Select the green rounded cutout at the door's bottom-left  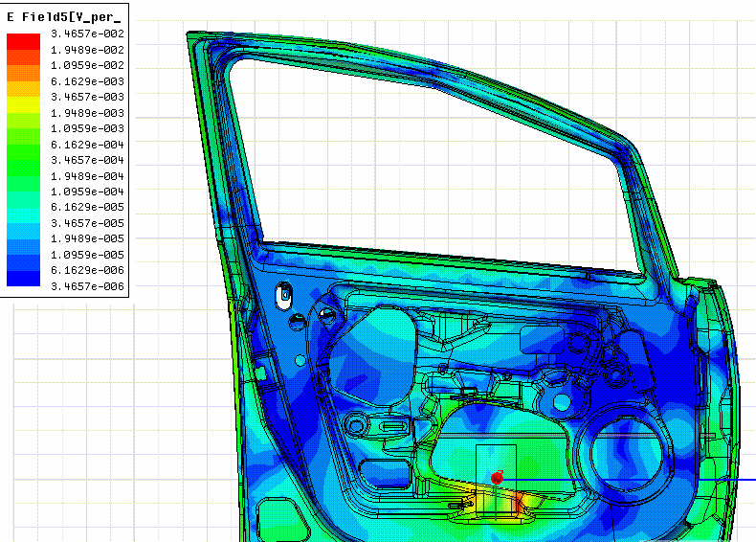tap(281, 519)
